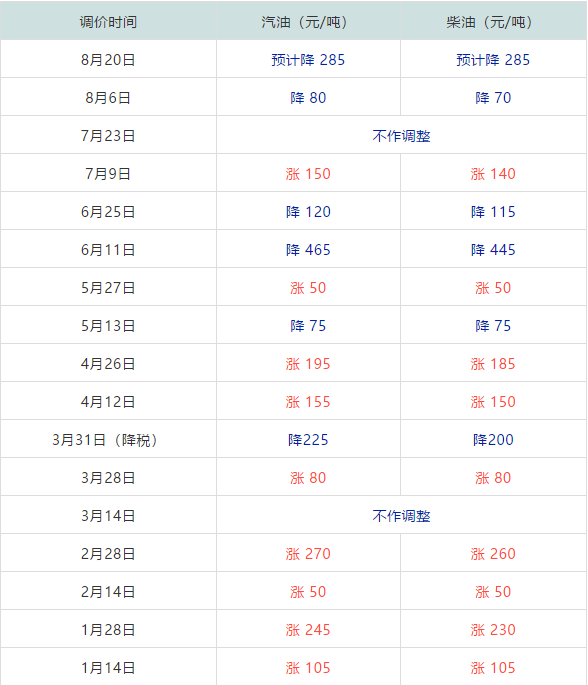The width and height of the screenshot is (588, 685).
Task: Click diesel 涨 150 in 4月12日 row
Action: (x=493, y=402)
